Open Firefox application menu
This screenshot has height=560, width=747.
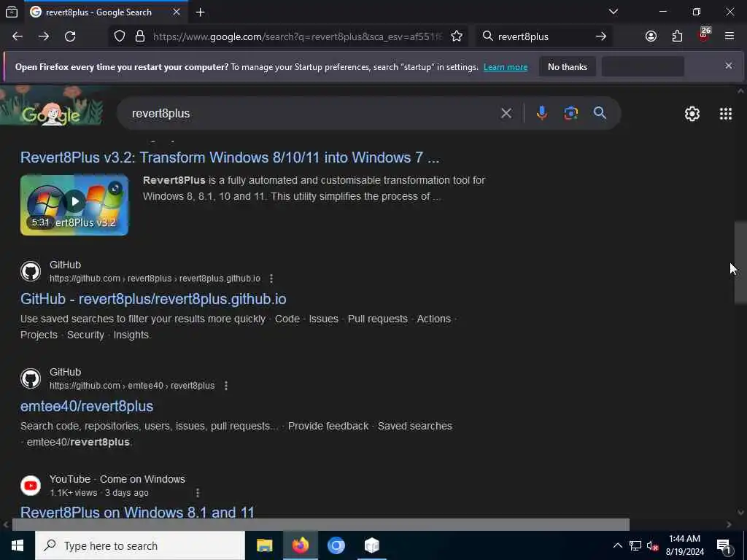[x=729, y=36]
